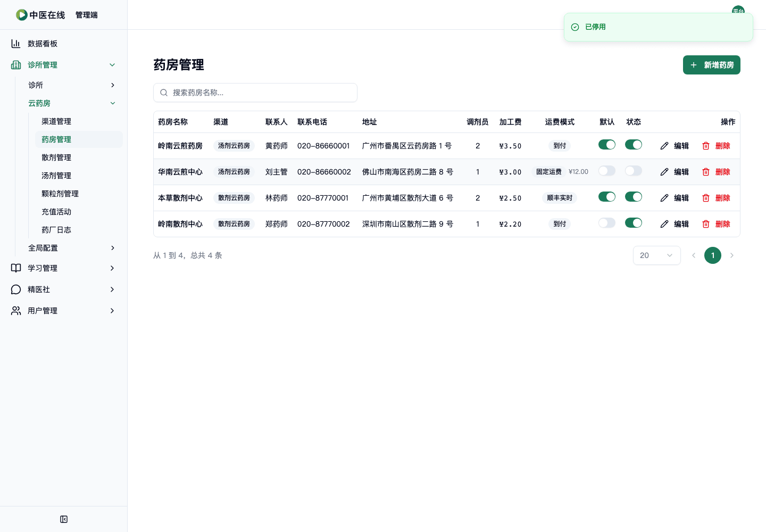Click processing fee ¥2.20
Viewport: 766px width, 532px height.
[x=510, y=224]
